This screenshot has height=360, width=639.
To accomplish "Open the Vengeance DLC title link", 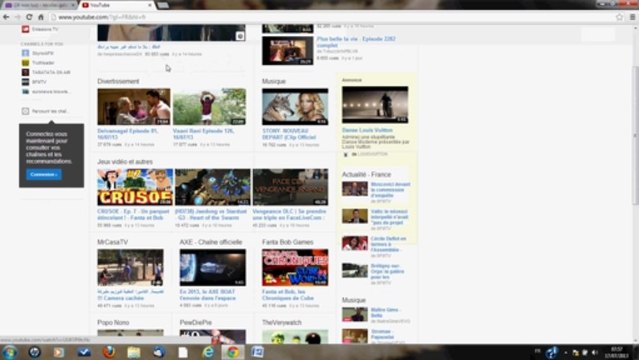I will coord(289,214).
